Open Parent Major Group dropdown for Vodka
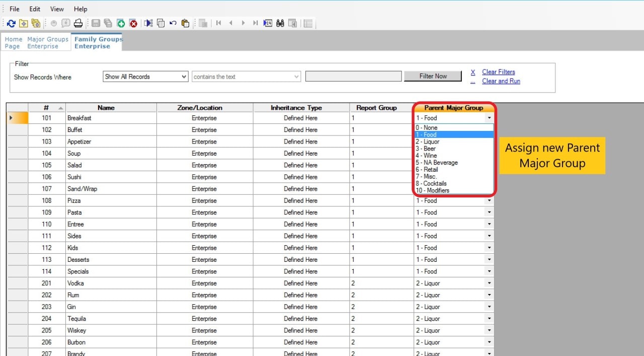The height and width of the screenshot is (356, 644). point(489,283)
